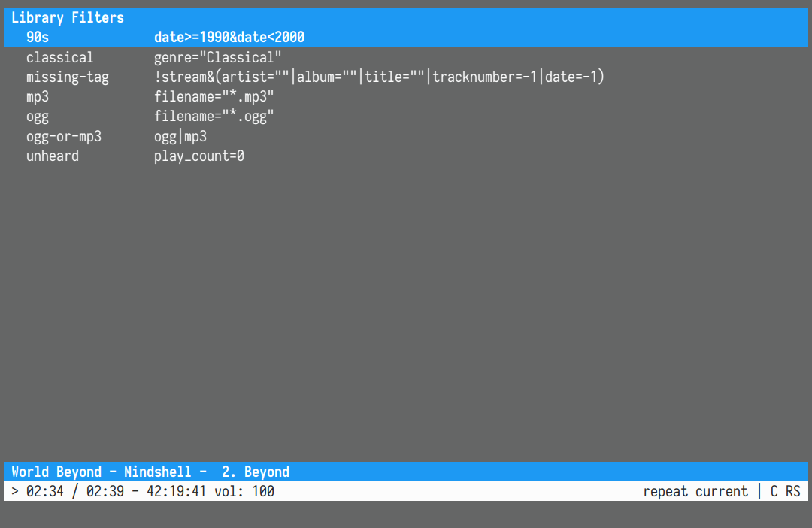Toggle the RS repeat/shuffle flags

click(793, 492)
